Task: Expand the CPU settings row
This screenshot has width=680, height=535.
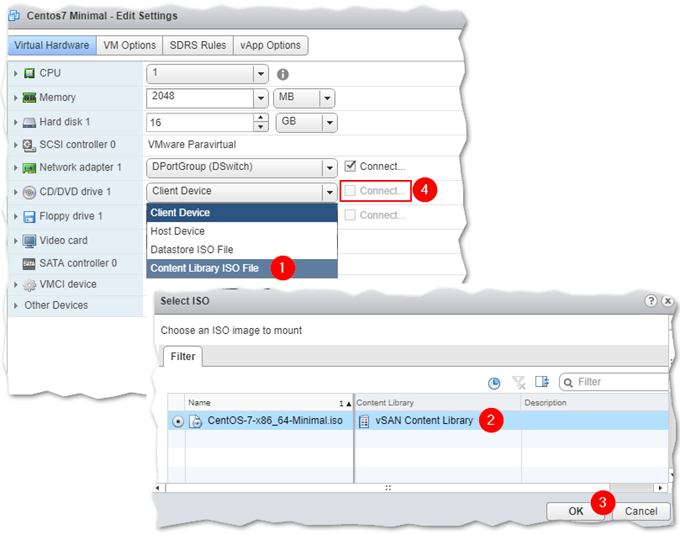Action: click(x=16, y=74)
